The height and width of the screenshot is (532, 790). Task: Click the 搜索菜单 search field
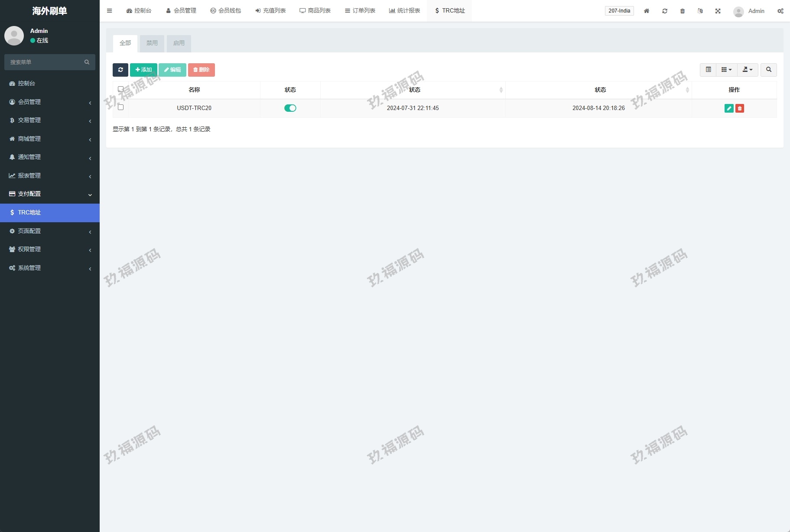pos(46,62)
